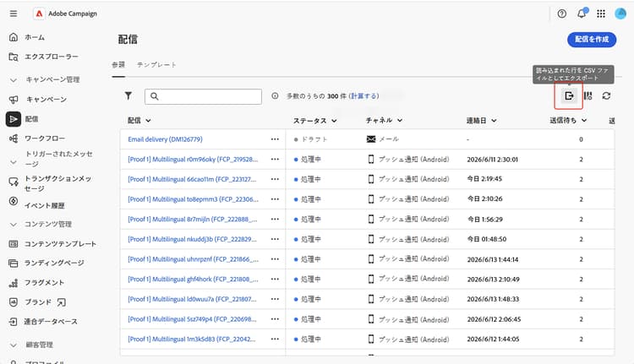634x364 pixels.
Task: Open Email delivery (DM126779) link
Action: (165, 139)
